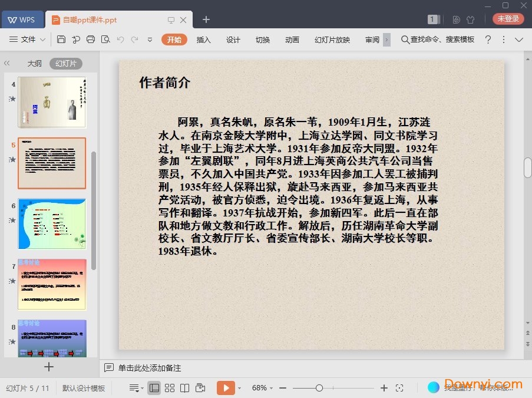Click the zoom slider handle
This screenshot has width=532, height=398.
pos(319,388)
